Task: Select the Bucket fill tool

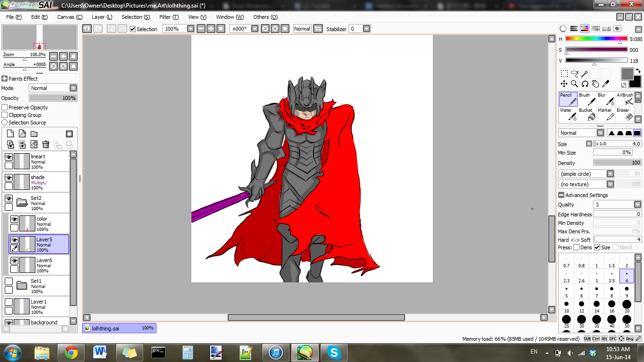Action: [x=587, y=114]
